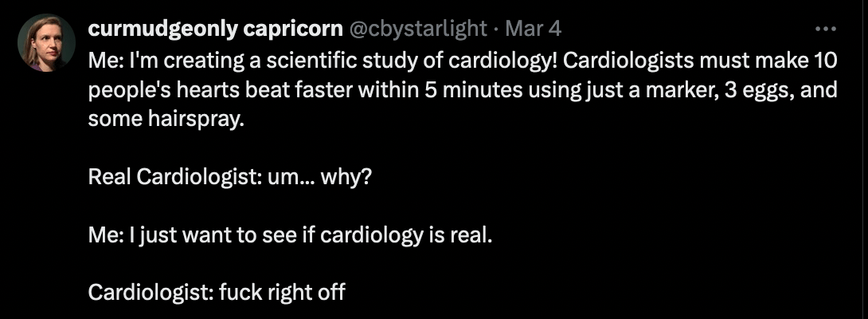Click the tweet's first line starting "Me: I'm creating"
This screenshot has width=868, height=319.
click(460, 61)
